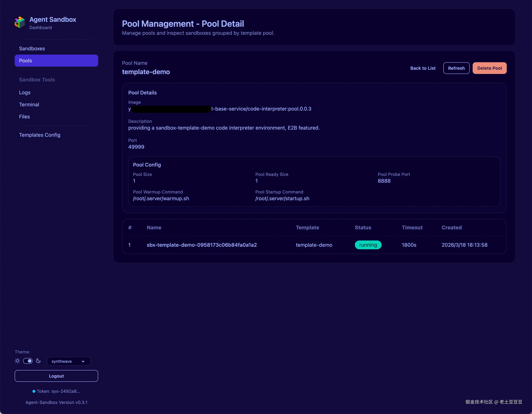Open the Files sidebar item
Viewport: 532px width, 414px height.
[x=24, y=117]
